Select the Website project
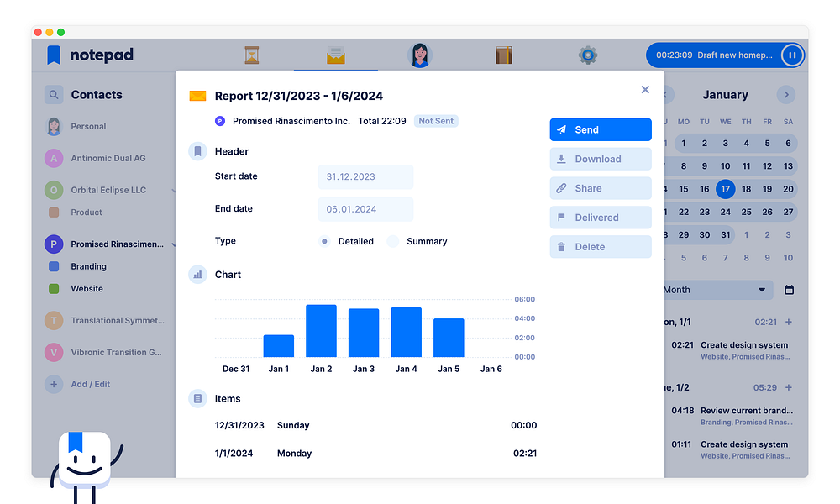Image resolution: width=840 pixels, height=504 pixels. [76, 289]
